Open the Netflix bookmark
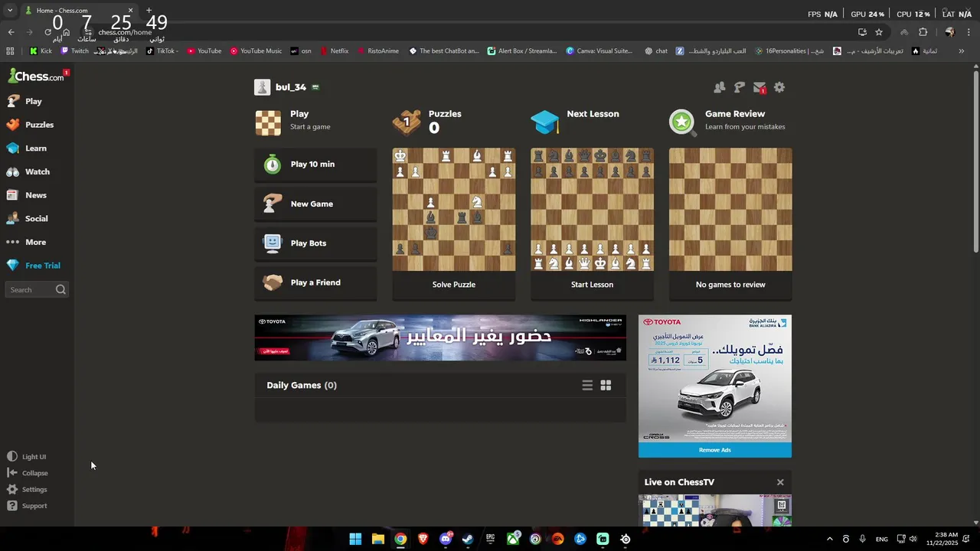Viewport: 980px width, 551px height. (x=334, y=51)
